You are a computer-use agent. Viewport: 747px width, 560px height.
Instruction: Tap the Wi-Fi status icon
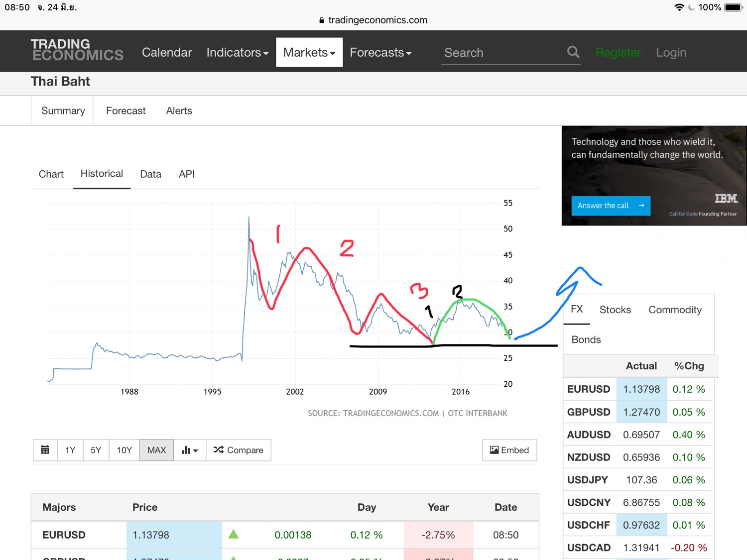tap(679, 7)
